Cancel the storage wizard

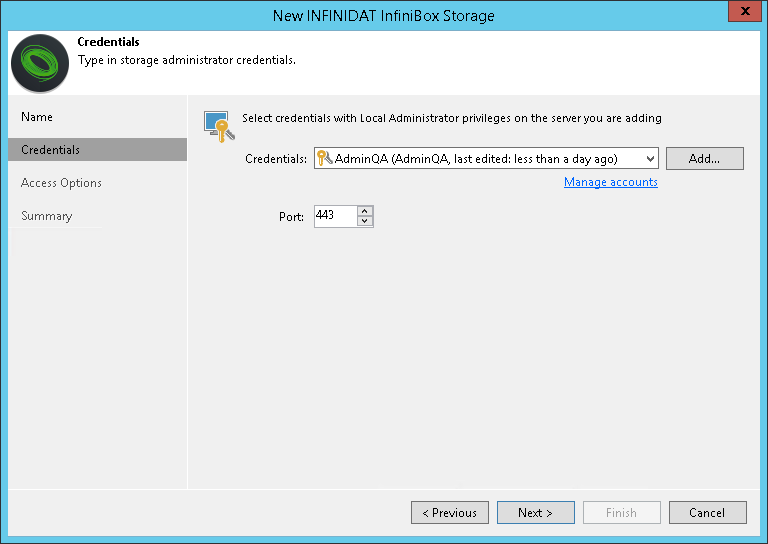[x=707, y=513]
